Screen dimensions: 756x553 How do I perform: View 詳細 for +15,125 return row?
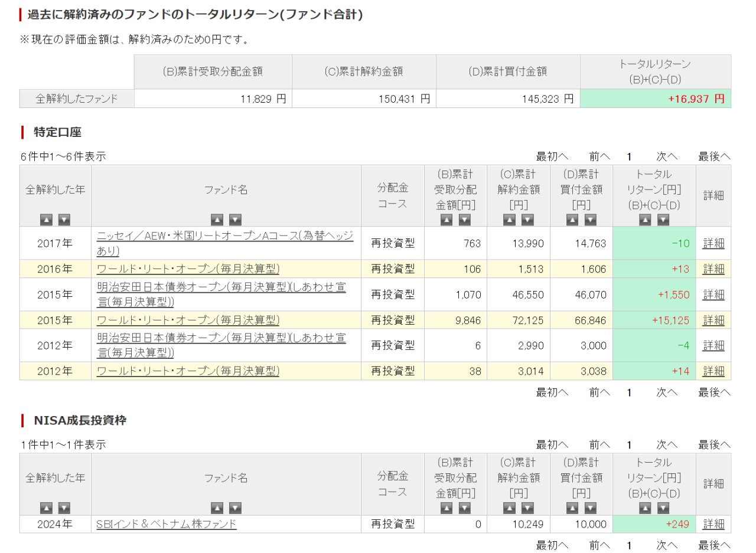click(713, 320)
